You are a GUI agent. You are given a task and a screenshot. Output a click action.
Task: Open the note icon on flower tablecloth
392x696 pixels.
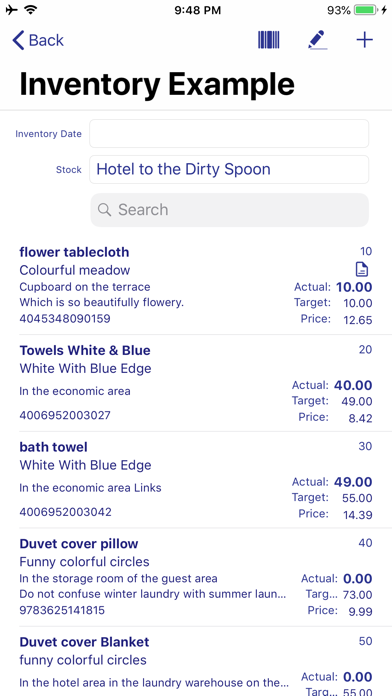coord(362,269)
